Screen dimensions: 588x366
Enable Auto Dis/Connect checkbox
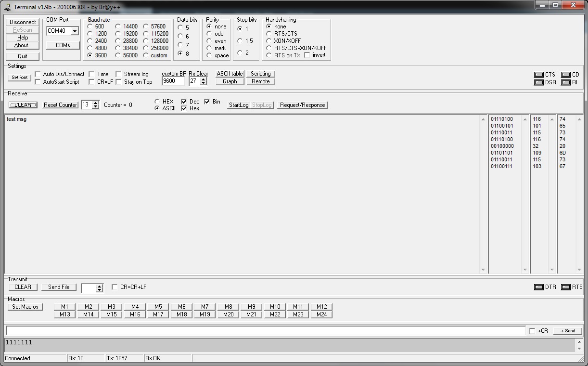38,74
